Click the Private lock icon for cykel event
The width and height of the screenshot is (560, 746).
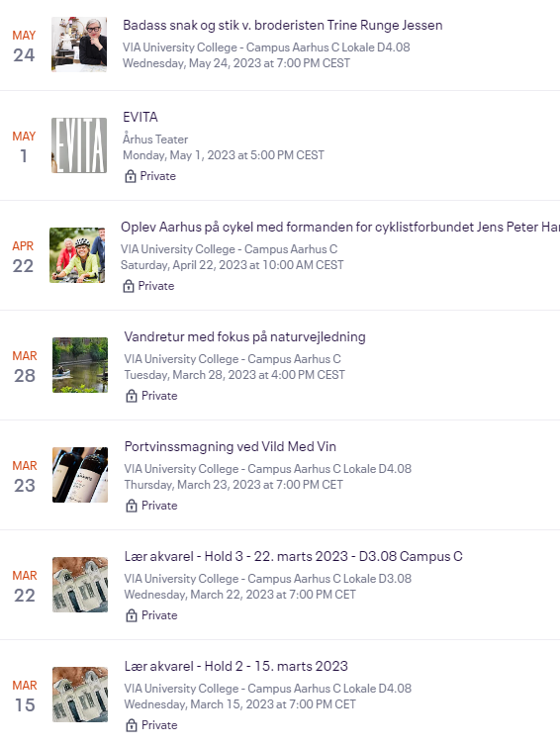click(129, 286)
